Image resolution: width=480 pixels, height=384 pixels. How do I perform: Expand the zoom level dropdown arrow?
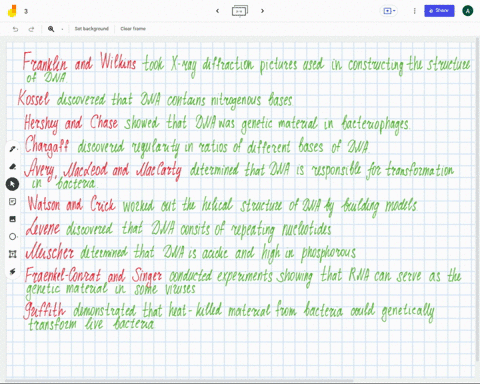62,29
